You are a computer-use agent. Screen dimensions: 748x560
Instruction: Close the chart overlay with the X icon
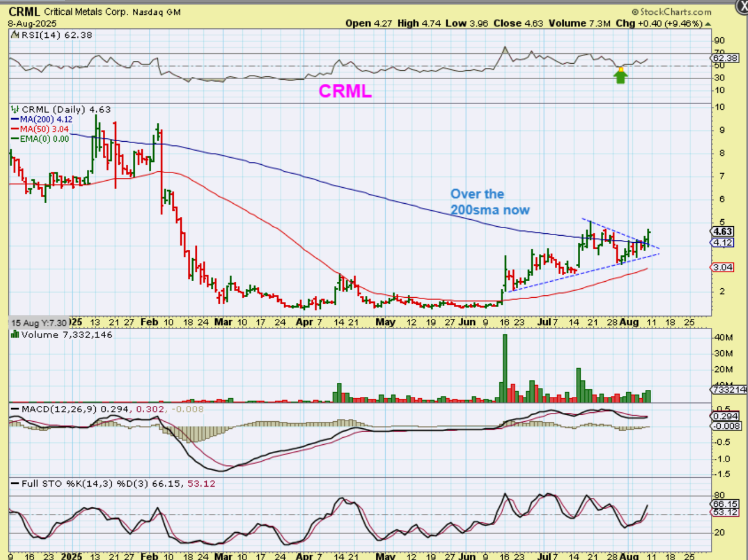[x=743, y=5]
